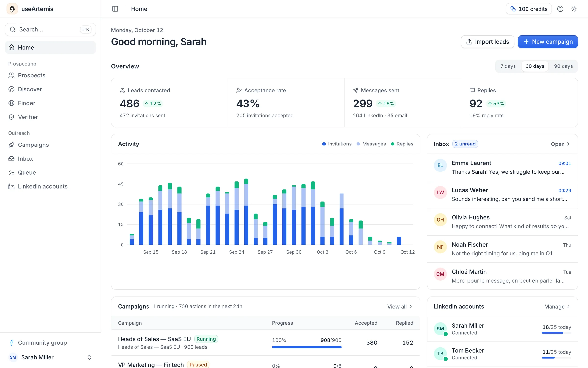Open the Heads of Sales — SaaS EU campaign
The image size is (588, 368).
pyautogui.click(x=266, y=343)
